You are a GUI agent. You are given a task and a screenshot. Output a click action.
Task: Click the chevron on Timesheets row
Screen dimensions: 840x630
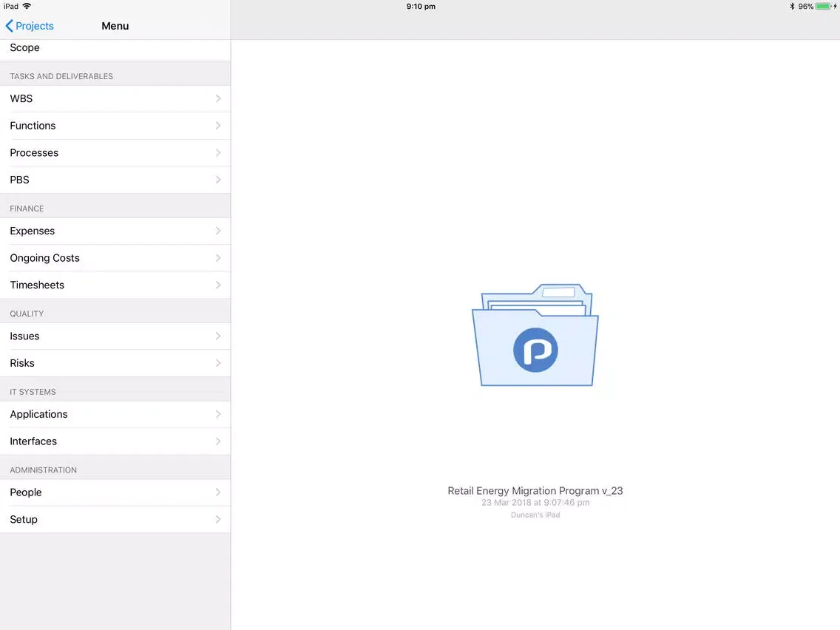coord(218,285)
